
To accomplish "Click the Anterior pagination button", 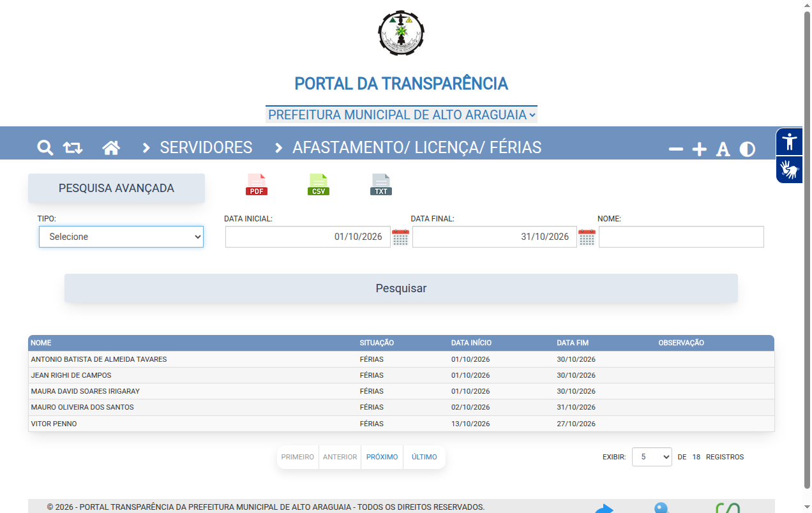I will tap(340, 457).
